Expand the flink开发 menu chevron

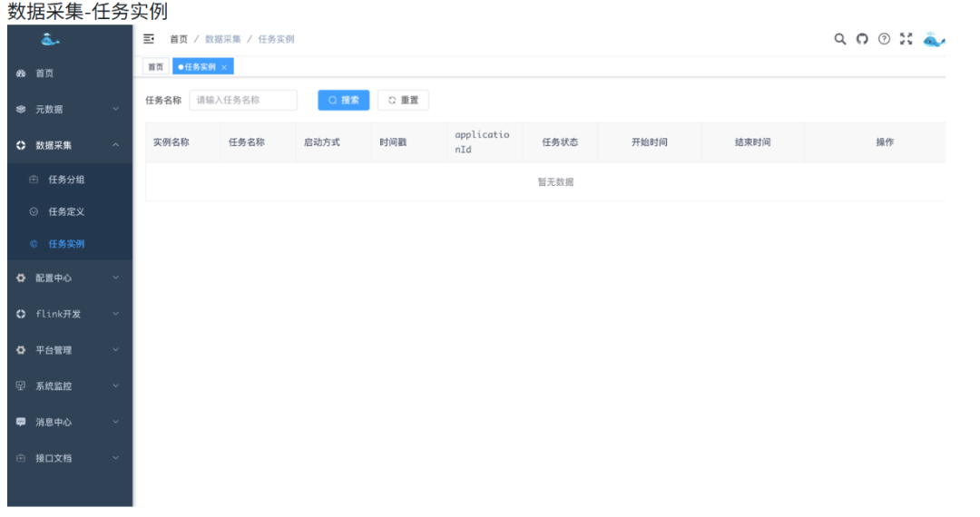tap(115, 314)
